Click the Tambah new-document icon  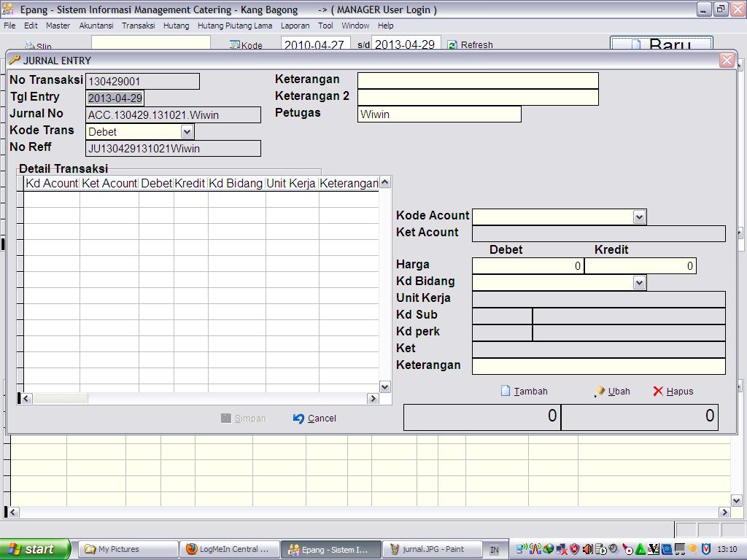(506, 392)
